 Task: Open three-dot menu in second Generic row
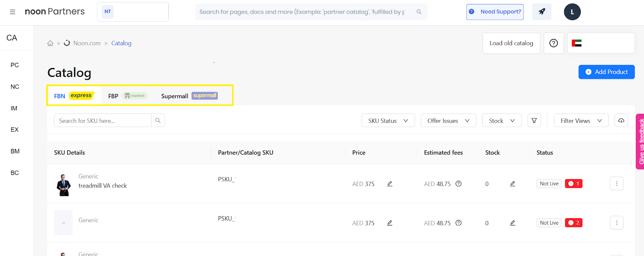[x=617, y=223]
